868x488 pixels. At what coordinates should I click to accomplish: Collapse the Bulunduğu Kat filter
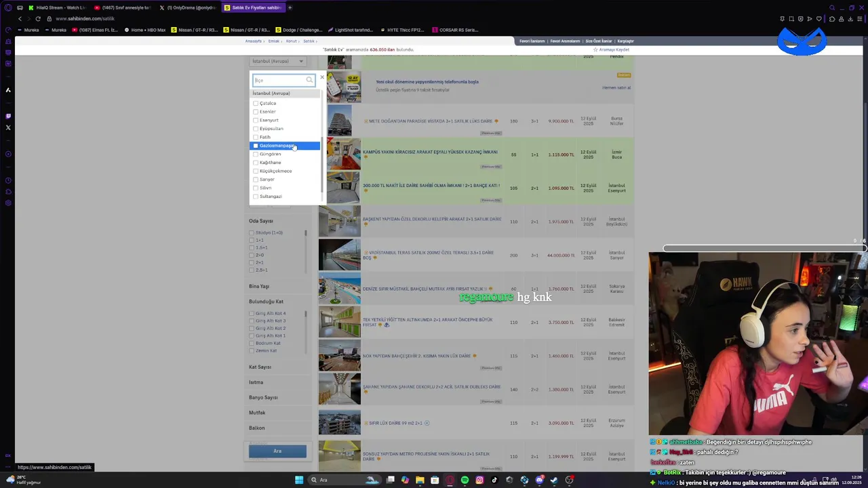(267, 302)
